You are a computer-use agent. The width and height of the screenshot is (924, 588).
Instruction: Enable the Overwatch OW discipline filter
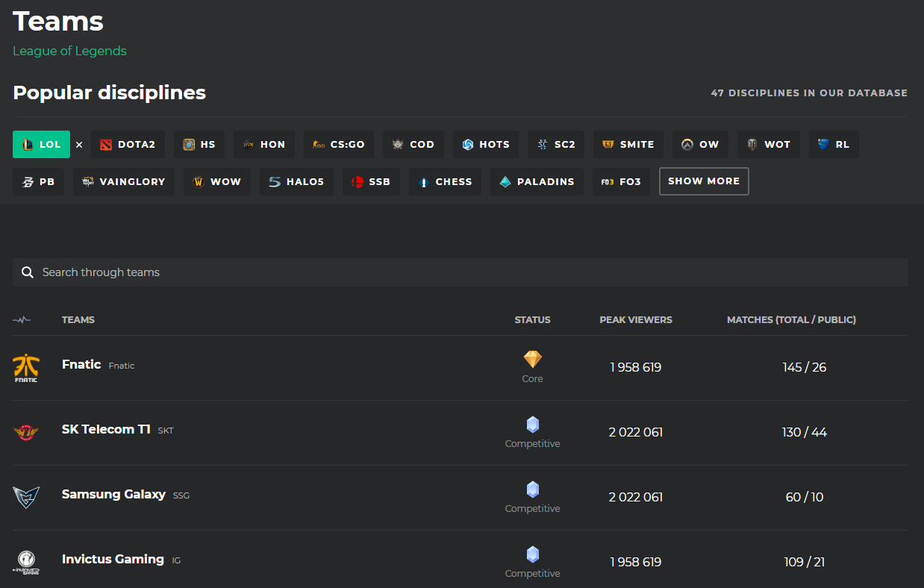700,145
